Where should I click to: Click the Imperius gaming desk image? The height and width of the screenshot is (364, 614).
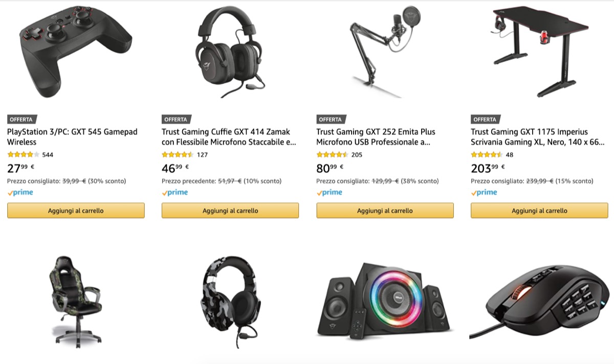click(x=539, y=51)
